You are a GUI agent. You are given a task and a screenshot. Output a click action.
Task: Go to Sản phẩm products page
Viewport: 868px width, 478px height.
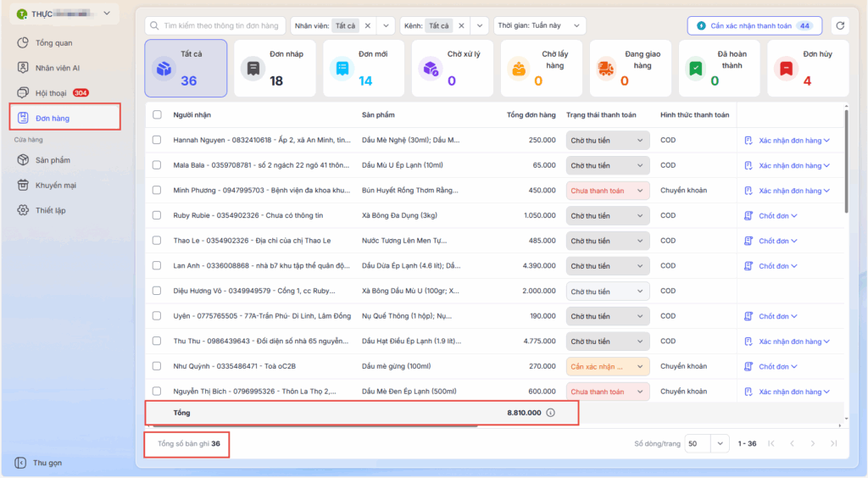click(x=53, y=159)
